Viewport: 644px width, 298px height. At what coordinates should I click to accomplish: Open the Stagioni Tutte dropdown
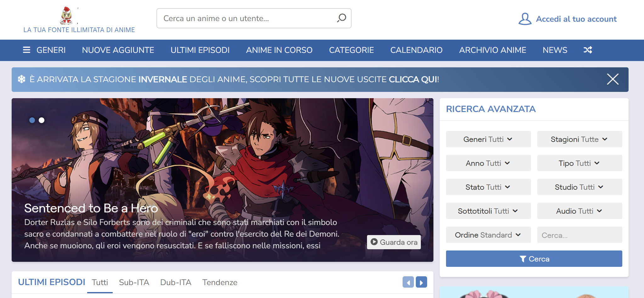point(579,139)
